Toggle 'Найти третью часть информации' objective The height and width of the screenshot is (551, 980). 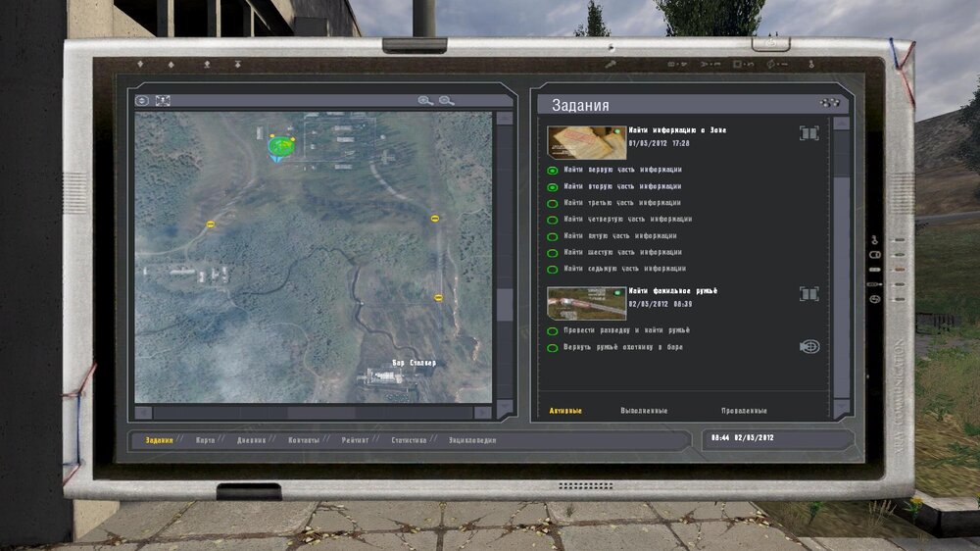(x=553, y=203)
